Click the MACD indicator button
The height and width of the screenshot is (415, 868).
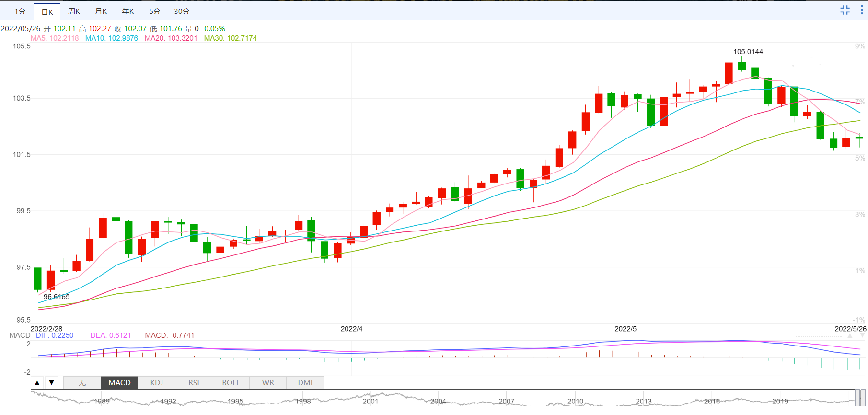(x=119, y=382)
